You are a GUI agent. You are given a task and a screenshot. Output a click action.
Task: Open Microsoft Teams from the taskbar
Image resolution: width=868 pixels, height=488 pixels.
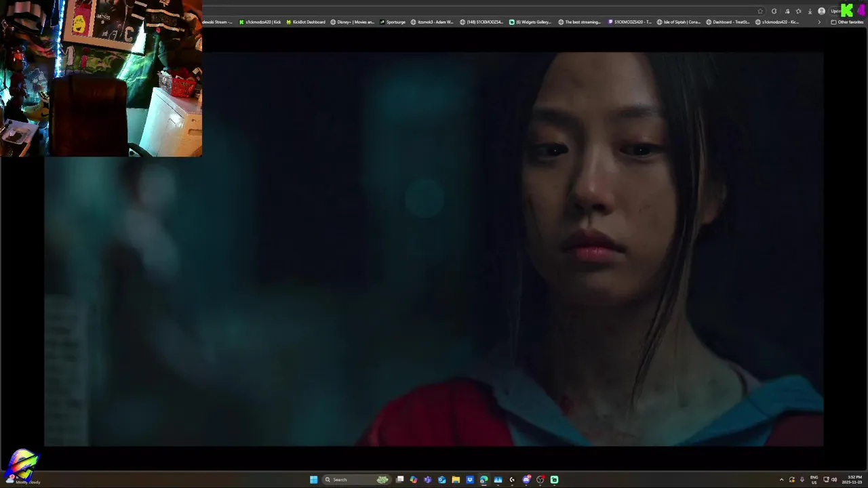[x=427, y=480]
